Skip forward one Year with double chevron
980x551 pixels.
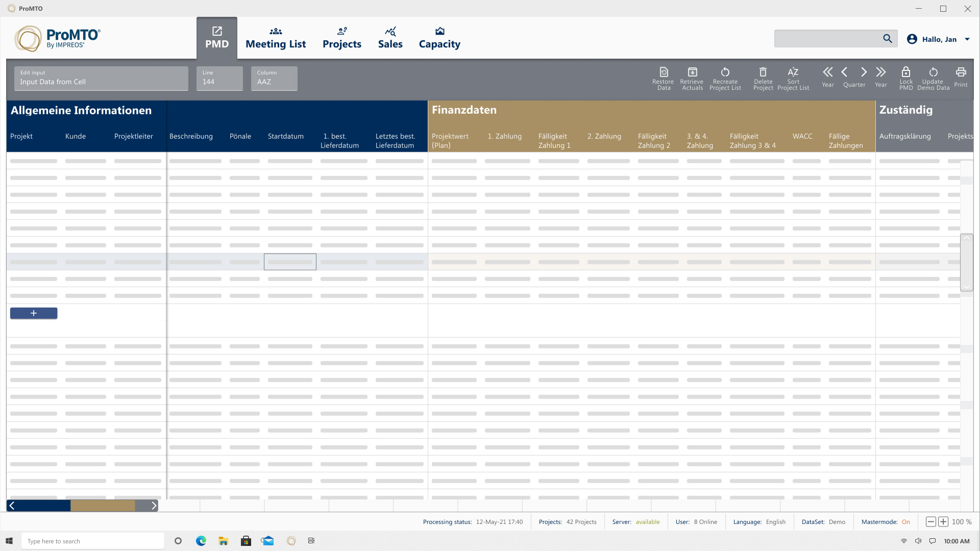pos(881,72)
